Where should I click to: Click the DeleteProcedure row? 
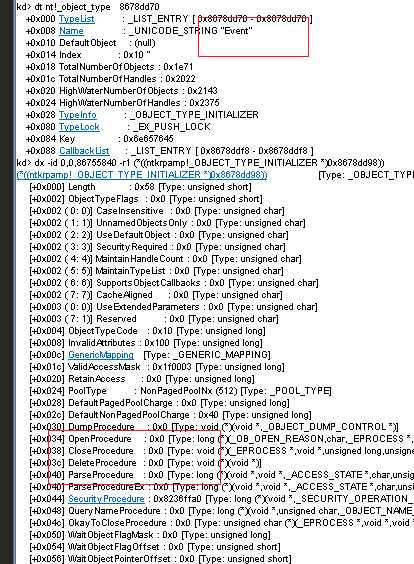[x=145, y=463]
